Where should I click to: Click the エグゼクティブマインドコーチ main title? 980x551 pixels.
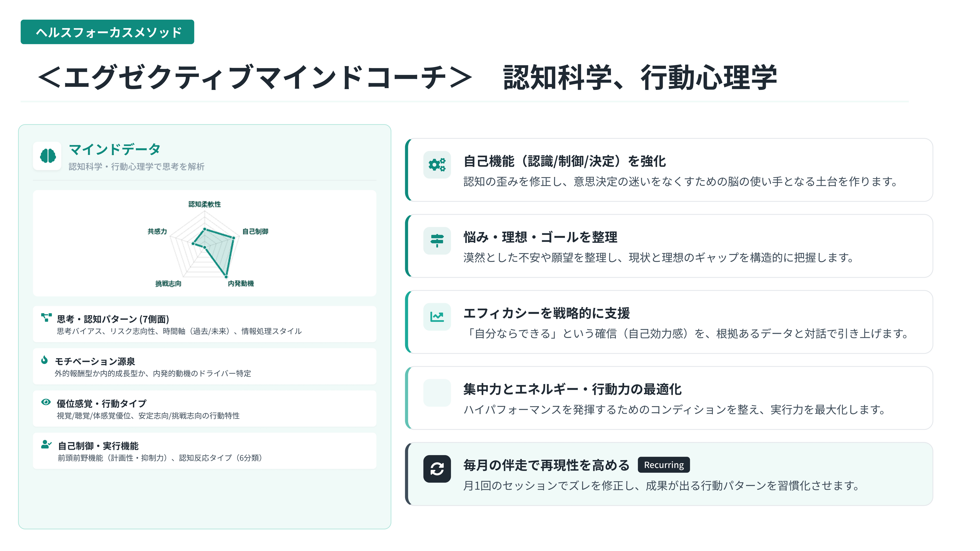click(255, 77)
